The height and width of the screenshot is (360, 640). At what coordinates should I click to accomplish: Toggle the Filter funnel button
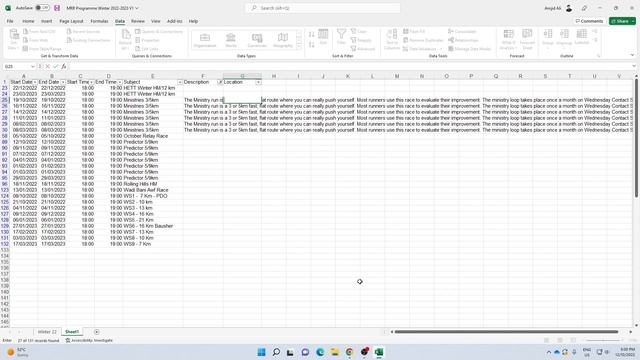[x=341, y=37]
